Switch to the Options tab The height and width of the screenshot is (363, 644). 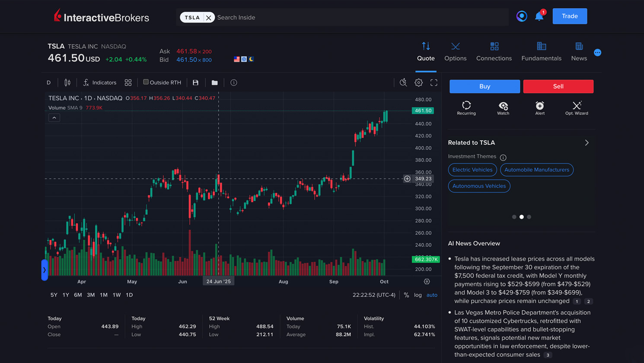tap(455, 51)
